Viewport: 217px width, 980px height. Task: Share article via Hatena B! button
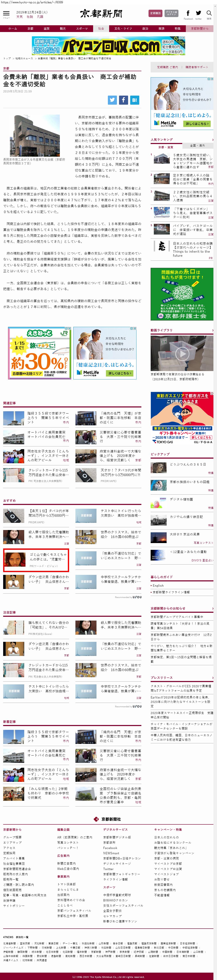134,100
